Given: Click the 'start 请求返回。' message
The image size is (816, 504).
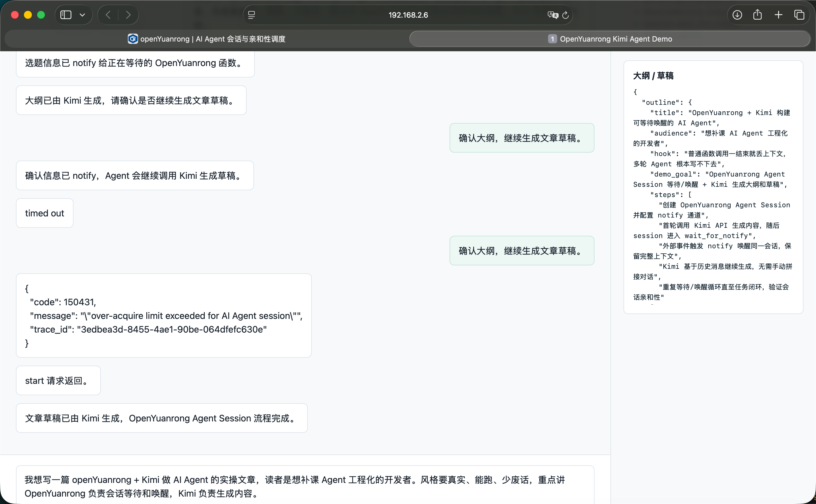Looking at the screenshot, I should tap(58, 380).
